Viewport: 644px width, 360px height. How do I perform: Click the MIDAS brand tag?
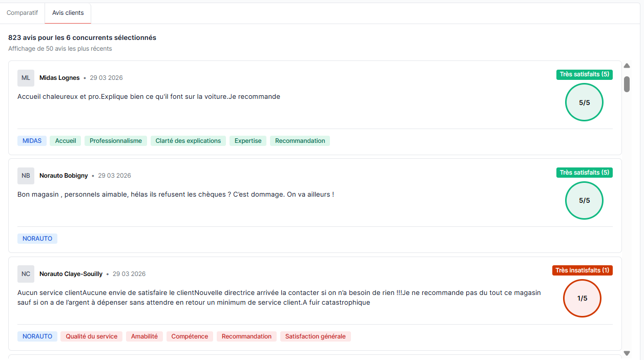coord(32,141)
